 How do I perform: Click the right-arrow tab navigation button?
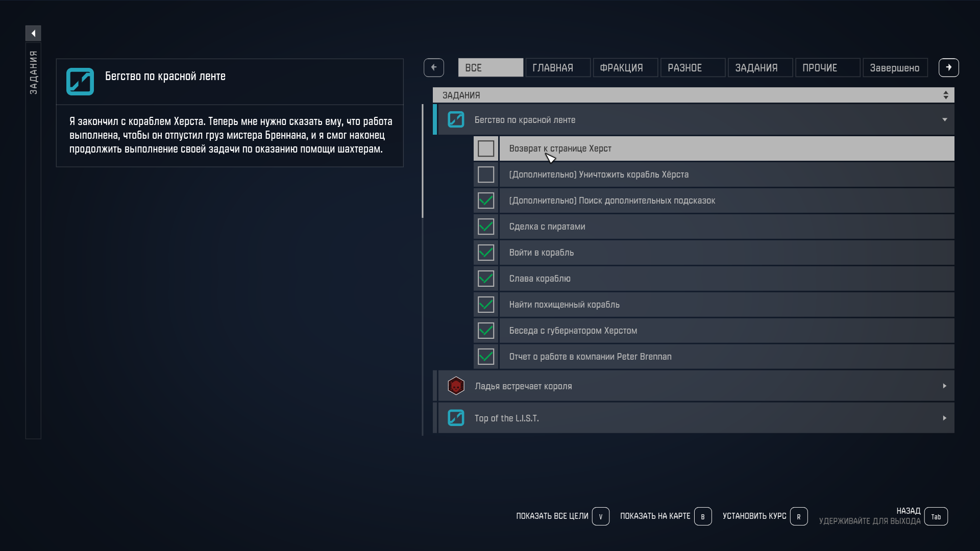pos(948,67)
